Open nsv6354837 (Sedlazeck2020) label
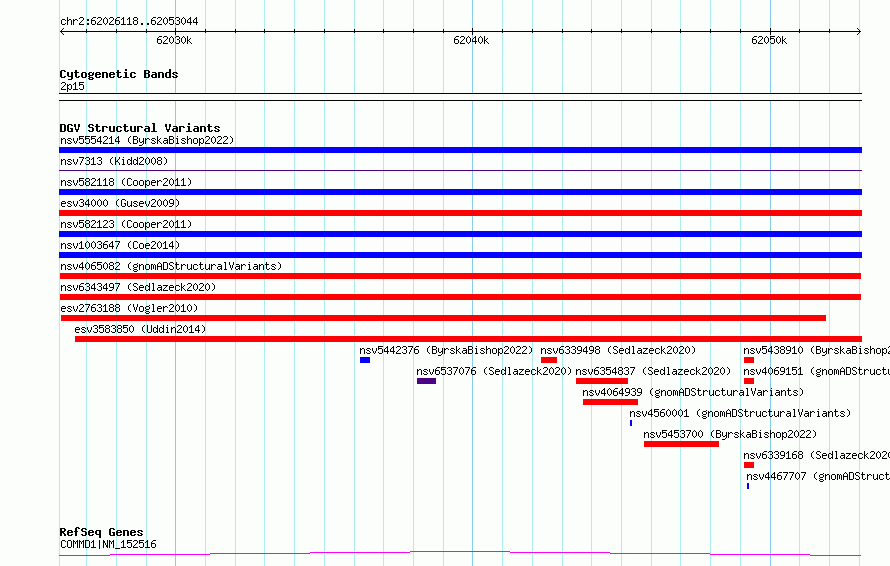This screenshot has width=890, height=566. coord(653,371)
